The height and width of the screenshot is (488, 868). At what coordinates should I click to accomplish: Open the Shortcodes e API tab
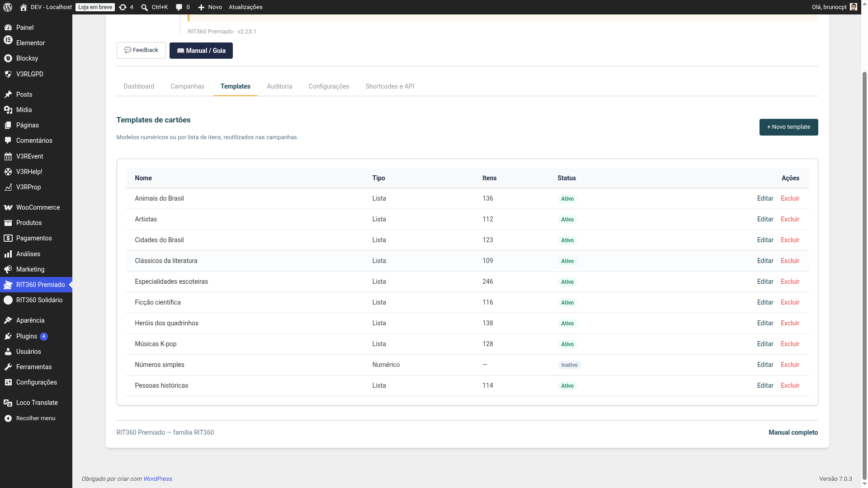click(x=390, y=86)
